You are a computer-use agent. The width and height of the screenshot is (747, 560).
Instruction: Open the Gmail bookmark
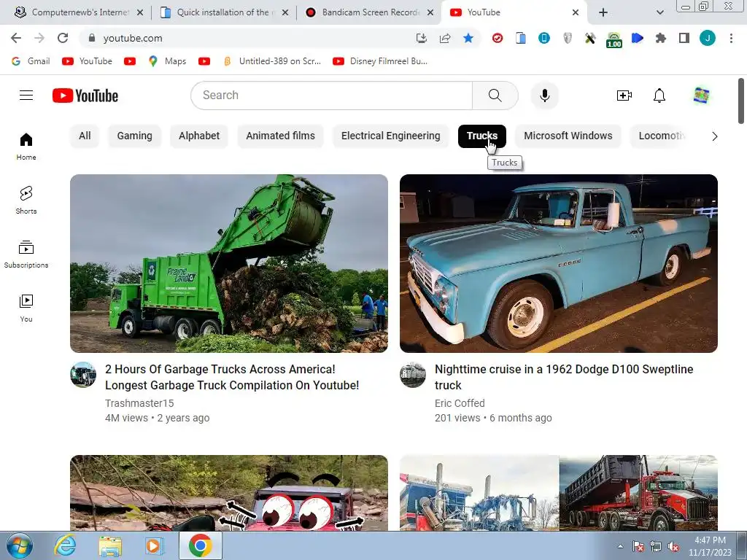coord(31,61)
